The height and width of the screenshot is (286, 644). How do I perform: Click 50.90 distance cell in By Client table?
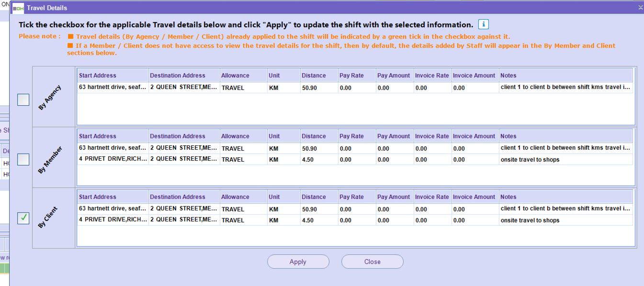309,209
